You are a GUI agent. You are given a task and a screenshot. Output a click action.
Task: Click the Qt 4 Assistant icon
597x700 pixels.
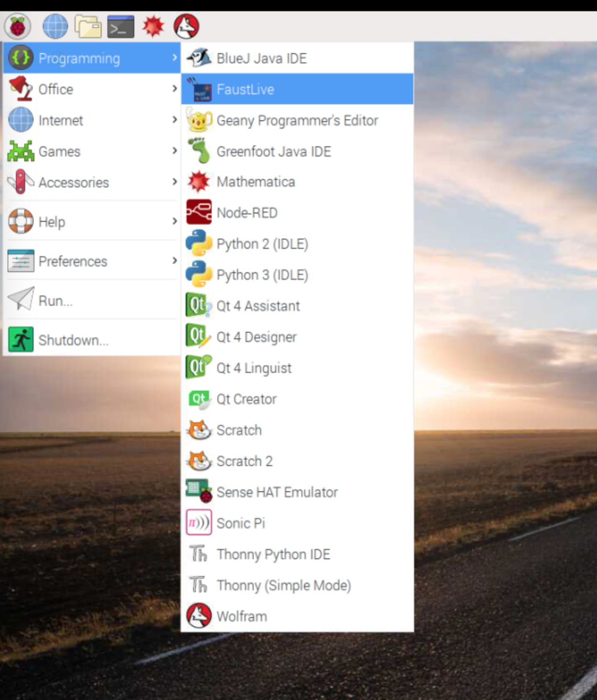(199, 305)
